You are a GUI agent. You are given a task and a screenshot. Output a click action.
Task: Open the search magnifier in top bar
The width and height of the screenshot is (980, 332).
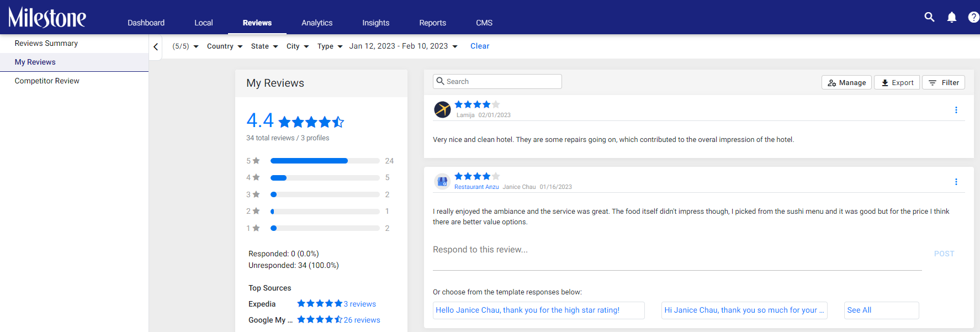(x=930, y=17)
